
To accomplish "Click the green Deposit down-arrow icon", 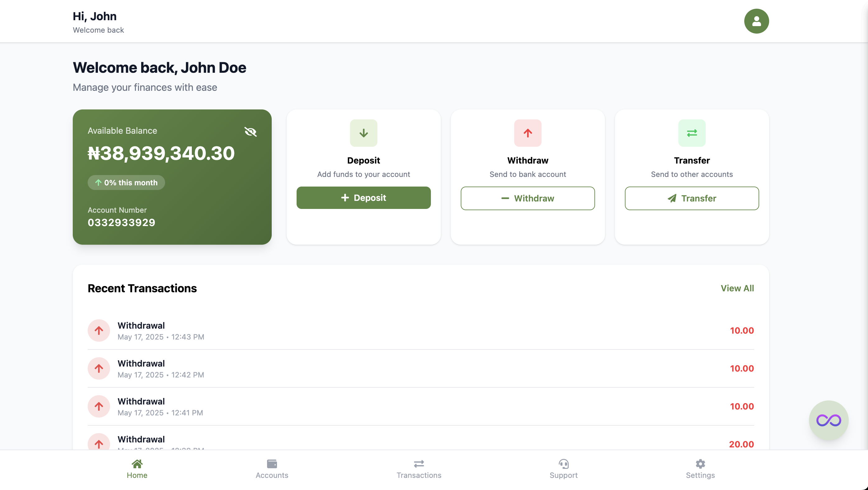I will coord(363,133).
